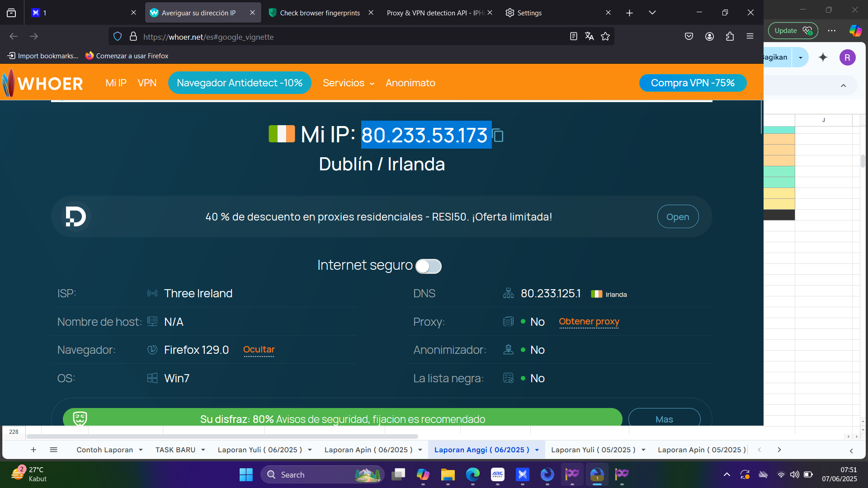Click the Gemini sparkle icon in Sheets
This screenshot has height=488, width=868.
click(x=823, y=57)
